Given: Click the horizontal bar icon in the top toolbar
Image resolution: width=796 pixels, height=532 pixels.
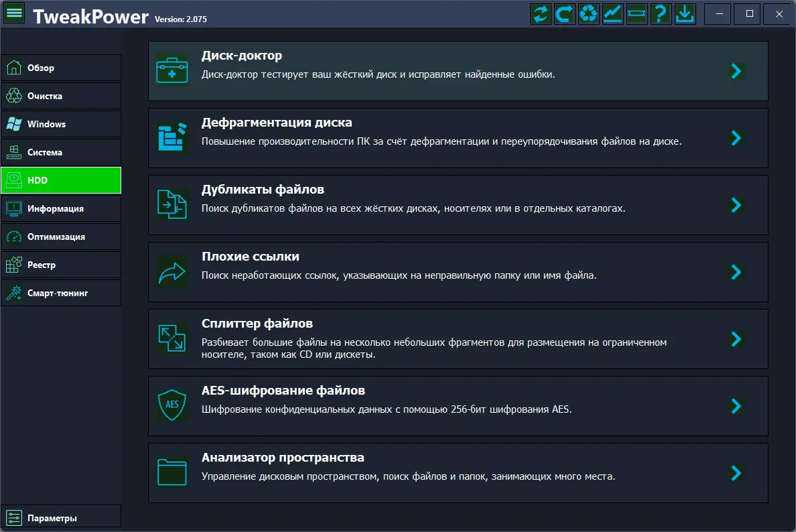Looking at the screenshot, I should tap(637, 14).
